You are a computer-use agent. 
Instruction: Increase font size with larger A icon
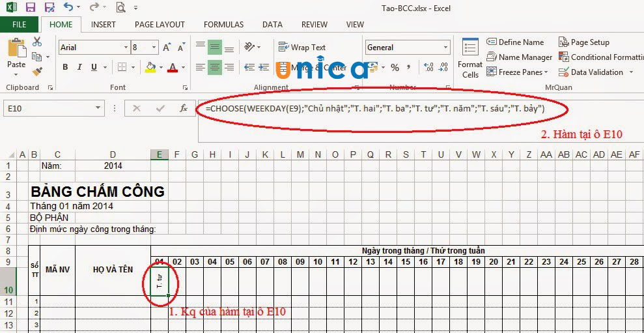click(x=166, y=48)
